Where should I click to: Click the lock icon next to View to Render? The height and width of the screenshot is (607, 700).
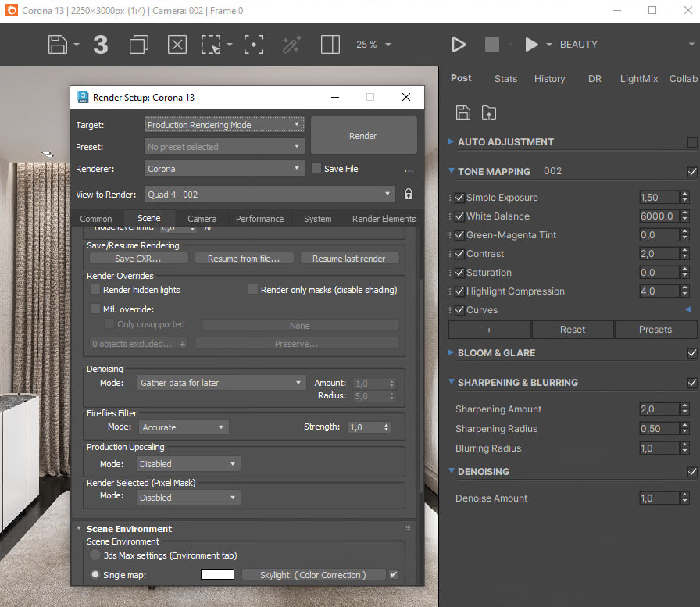coord(409,195)
